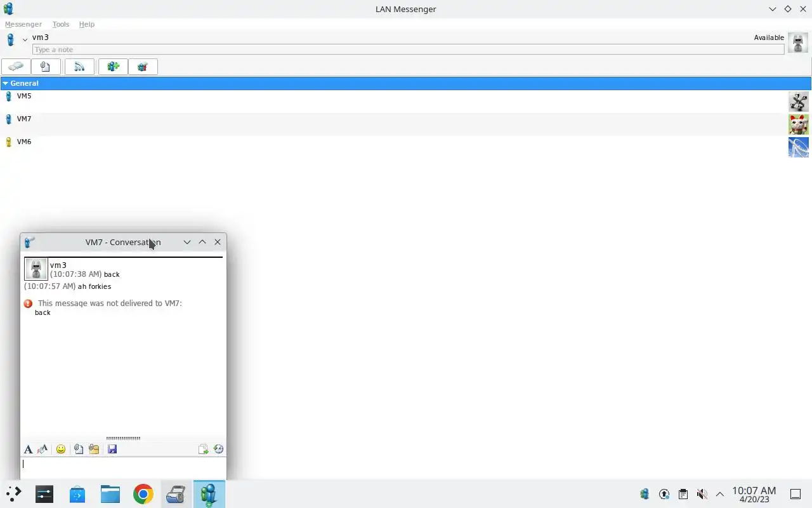Save the conversation with the floppy icon
812x508 pixels.
(x=112, y=449)
